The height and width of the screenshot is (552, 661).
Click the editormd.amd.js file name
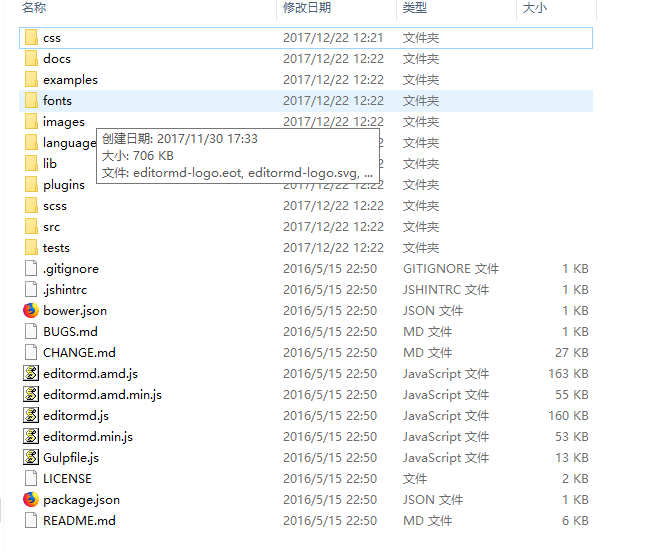point(90,374)
